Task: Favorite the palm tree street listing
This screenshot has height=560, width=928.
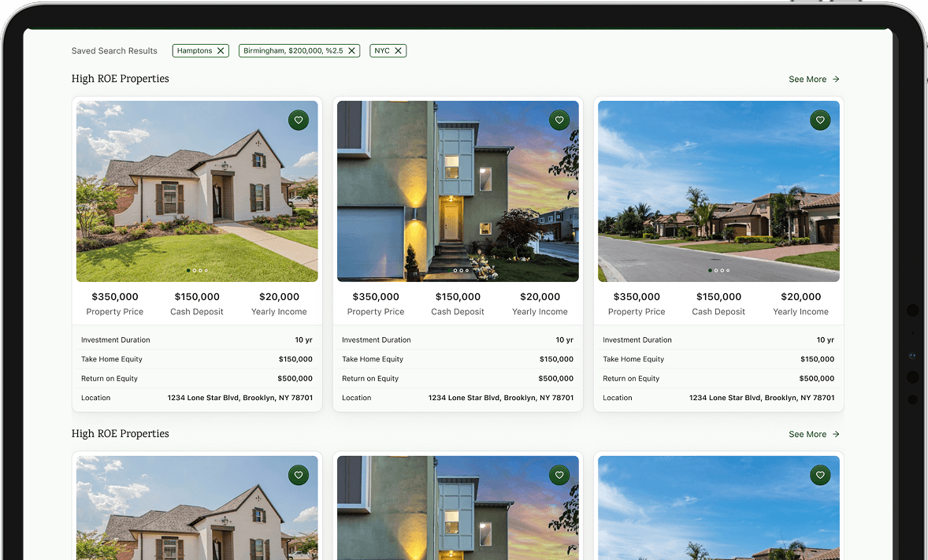Action: 820,121
